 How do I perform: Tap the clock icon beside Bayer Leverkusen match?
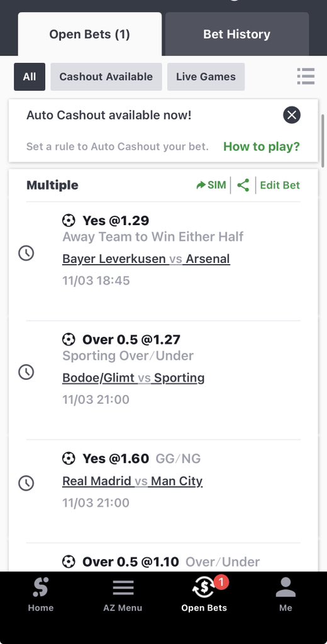click(26, 253)
